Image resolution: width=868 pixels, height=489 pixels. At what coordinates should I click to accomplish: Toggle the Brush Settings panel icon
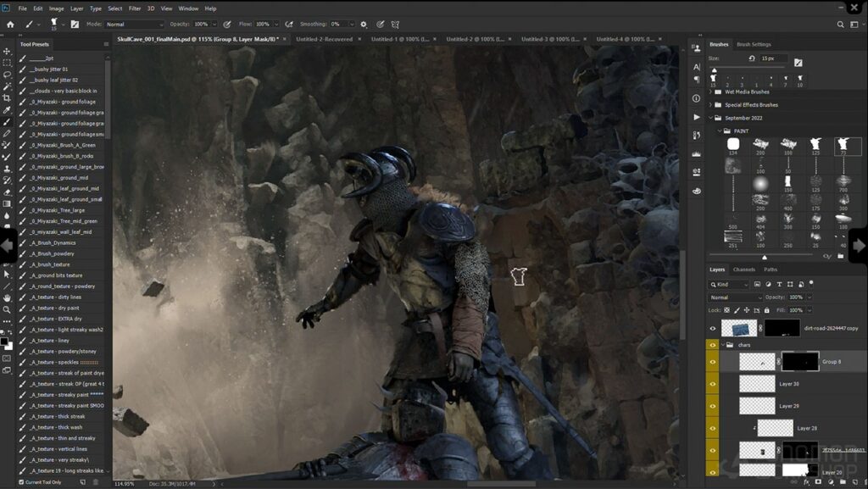coord(75,25)
